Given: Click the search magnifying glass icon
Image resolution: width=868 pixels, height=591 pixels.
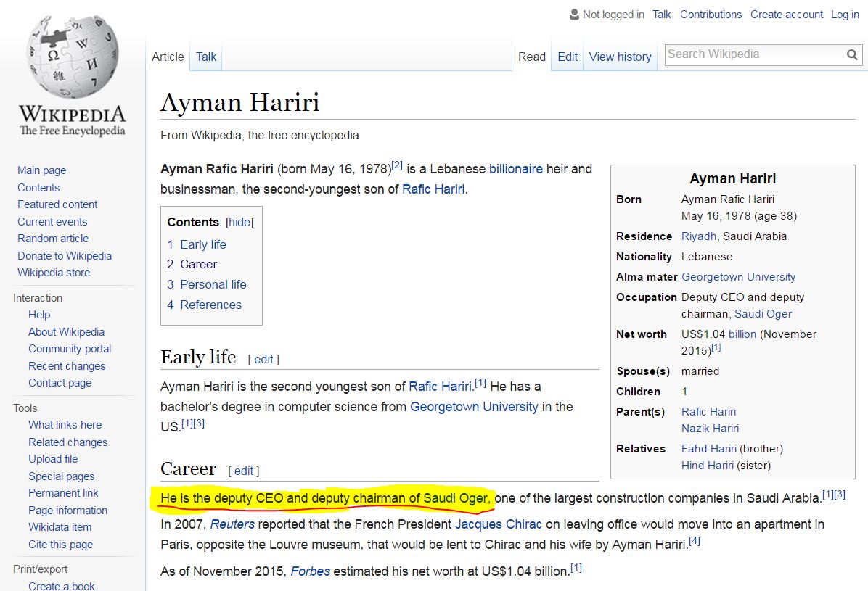Looking at the screenshot, I should pos(852,55).
